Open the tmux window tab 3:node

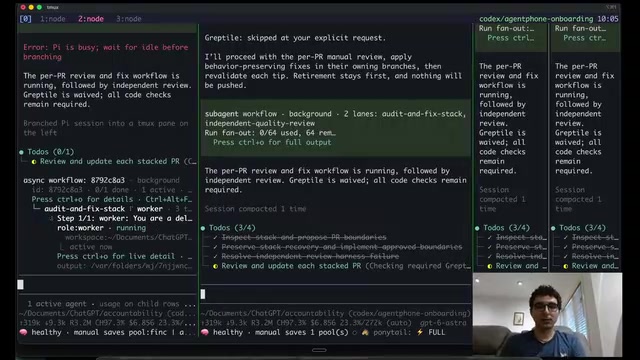tap(129, 19)
